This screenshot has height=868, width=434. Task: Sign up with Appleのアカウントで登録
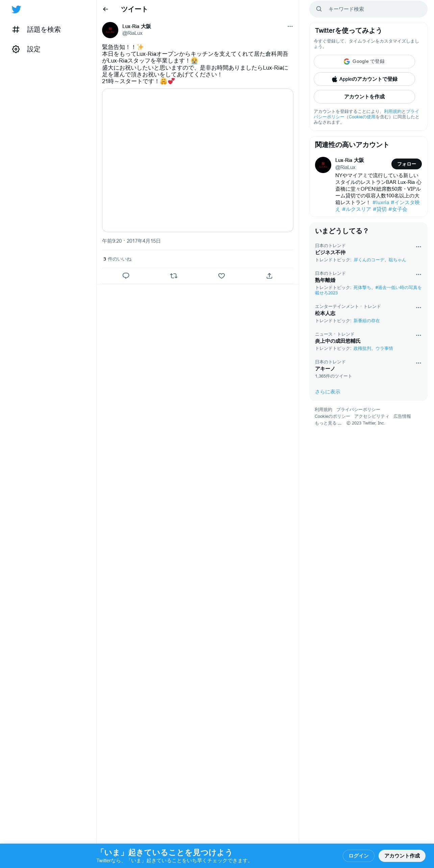point(364,79)
